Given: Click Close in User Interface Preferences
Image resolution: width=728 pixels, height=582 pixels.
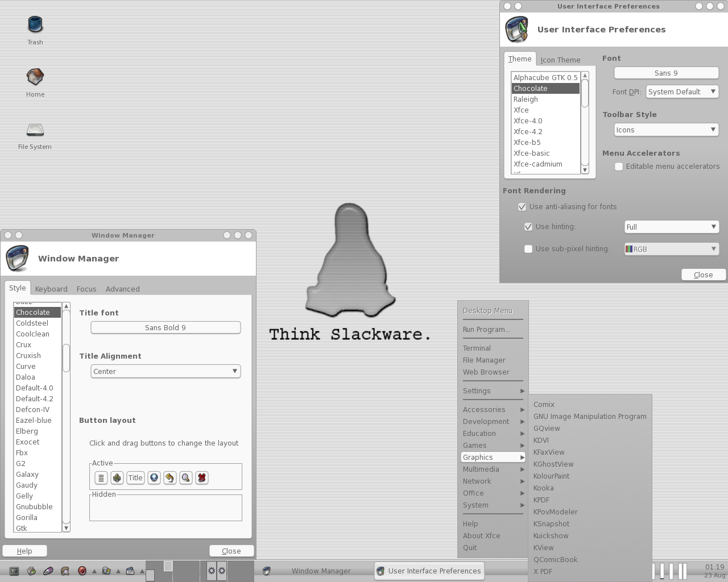Looking at the screenshot, I should [704, 275].
